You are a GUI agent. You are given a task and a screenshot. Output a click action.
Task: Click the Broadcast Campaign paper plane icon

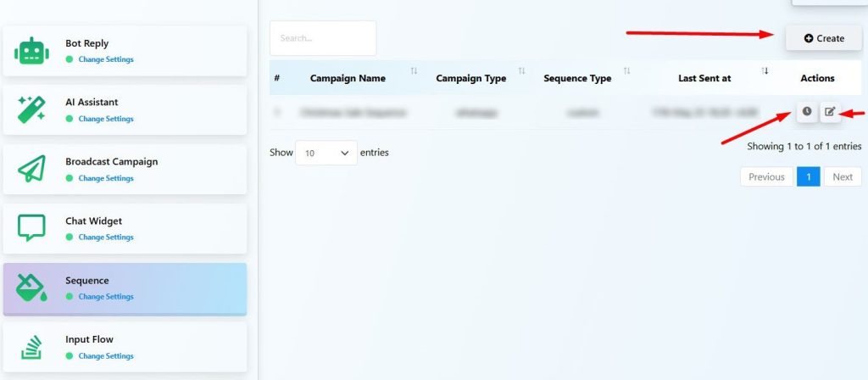(x=31, y=170)
